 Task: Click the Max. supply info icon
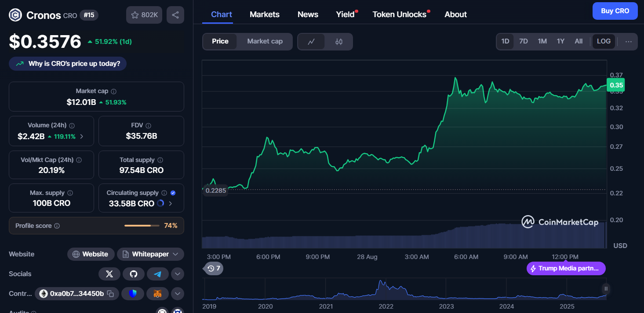click(70, 193)
